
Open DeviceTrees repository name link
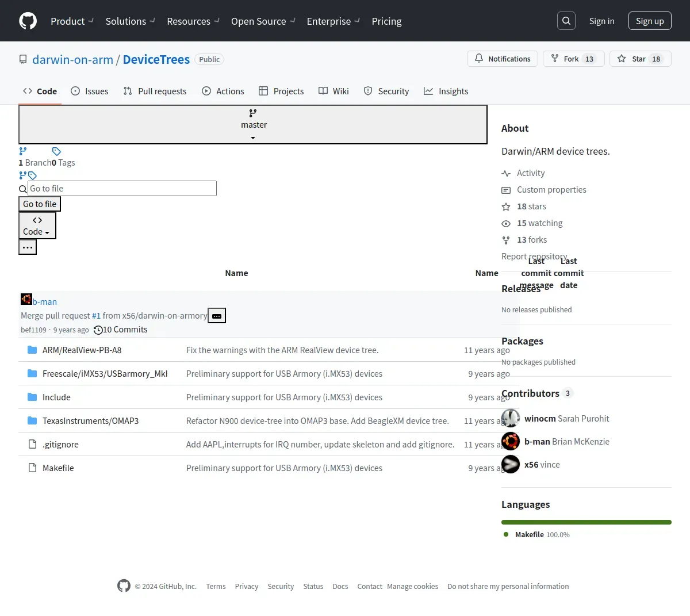(156, 59)
